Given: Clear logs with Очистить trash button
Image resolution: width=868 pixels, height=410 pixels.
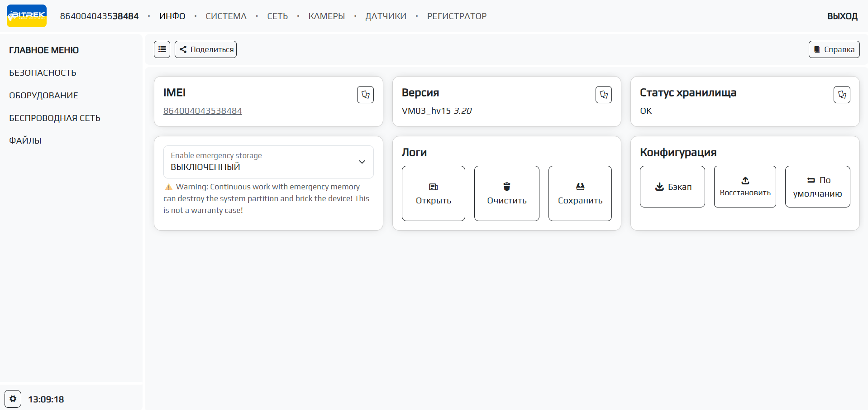Looking at the screenshot, I should click(x=506, y=193).
